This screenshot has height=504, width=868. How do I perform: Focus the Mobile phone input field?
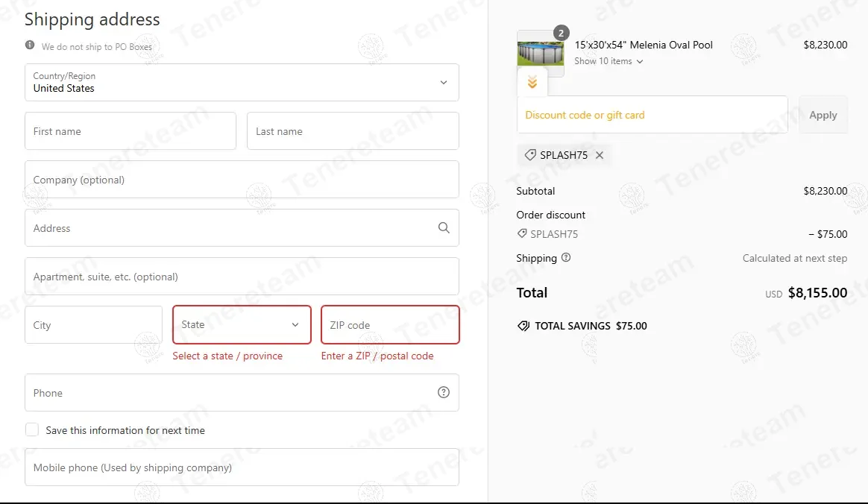point(242,467)
